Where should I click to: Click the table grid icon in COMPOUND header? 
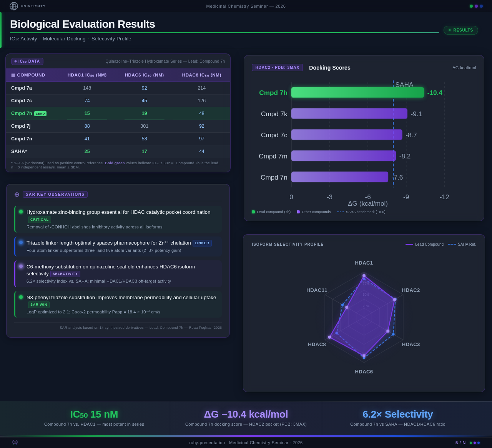(x=13, y=75)
